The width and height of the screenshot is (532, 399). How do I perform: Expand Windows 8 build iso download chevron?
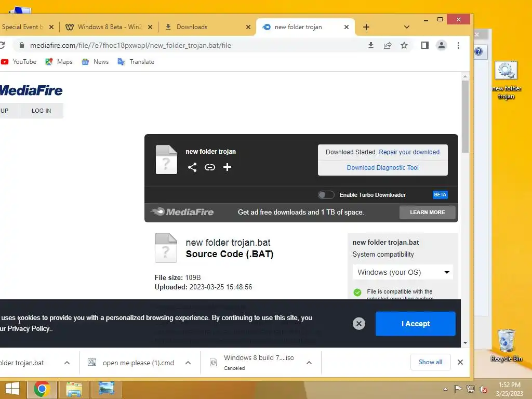tap(309, 363)
